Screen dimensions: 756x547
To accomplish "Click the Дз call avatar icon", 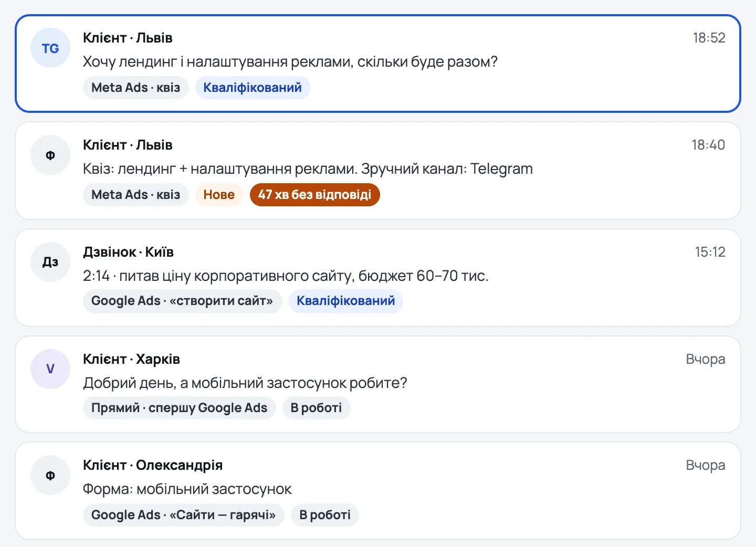I will coord(50,262).
